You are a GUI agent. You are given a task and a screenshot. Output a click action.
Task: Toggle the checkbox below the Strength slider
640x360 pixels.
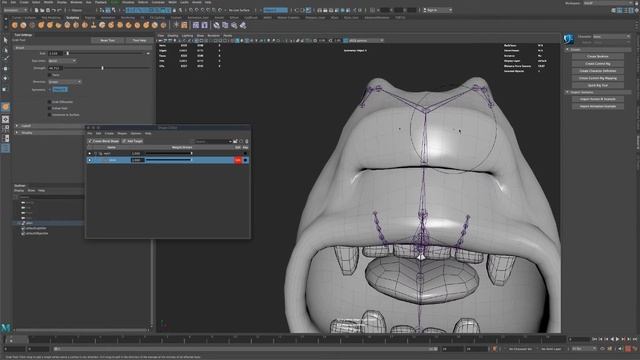tap(49, 75)
